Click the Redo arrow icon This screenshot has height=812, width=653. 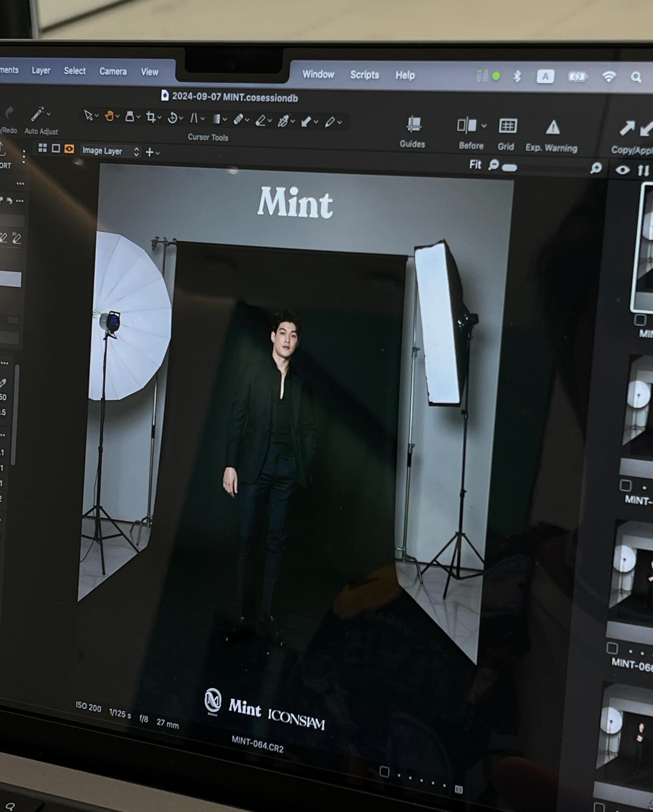click(9, 112)
